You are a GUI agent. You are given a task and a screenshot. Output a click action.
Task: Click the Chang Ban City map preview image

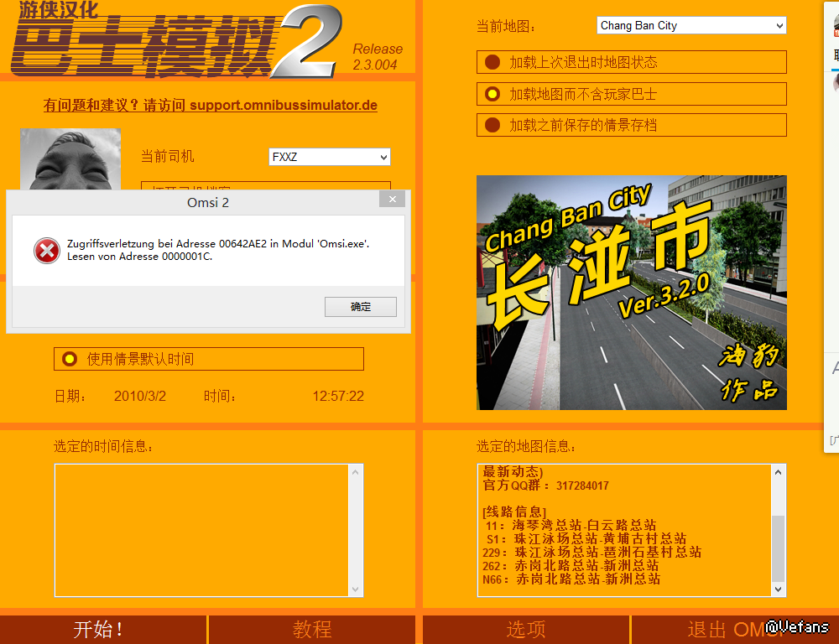pyautogui.click(x=632, y=293)
